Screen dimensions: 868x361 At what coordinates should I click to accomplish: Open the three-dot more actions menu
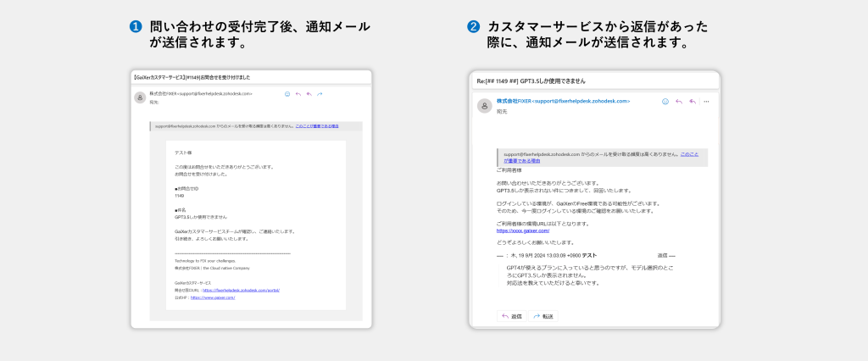pos(706,101)
